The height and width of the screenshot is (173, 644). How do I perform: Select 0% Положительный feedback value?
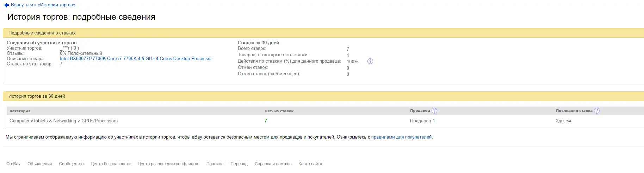(81, 53)
